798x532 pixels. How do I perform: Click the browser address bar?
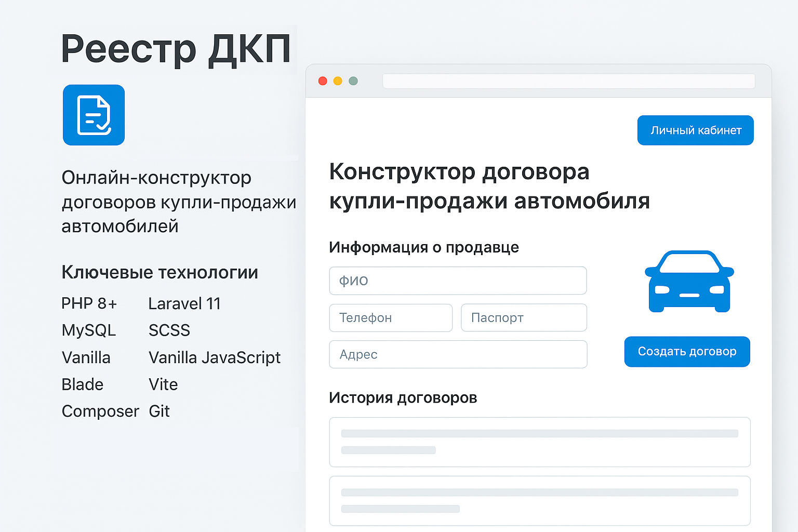tap(568, 81)
